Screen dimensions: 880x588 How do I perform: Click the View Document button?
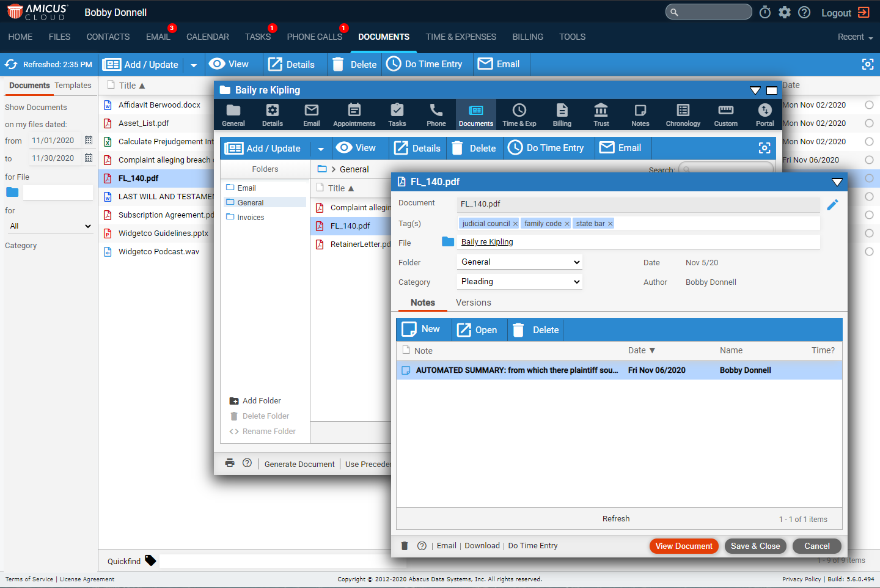pyautogui.click(x=684, y=546)
